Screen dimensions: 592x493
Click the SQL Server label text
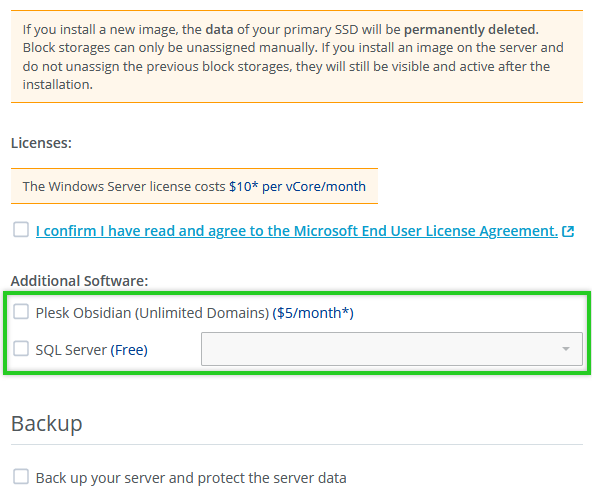[x=71, y=350]
